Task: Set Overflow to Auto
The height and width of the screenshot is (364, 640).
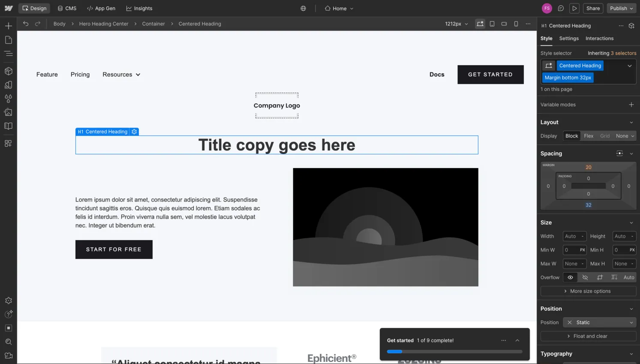Action: (628, 277)
